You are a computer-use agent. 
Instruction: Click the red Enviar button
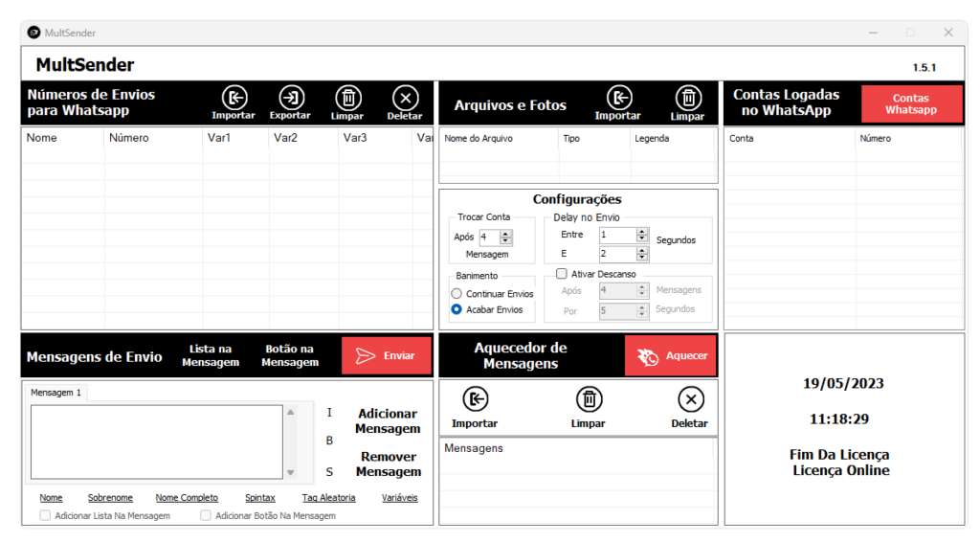click(x=387, y=355)
